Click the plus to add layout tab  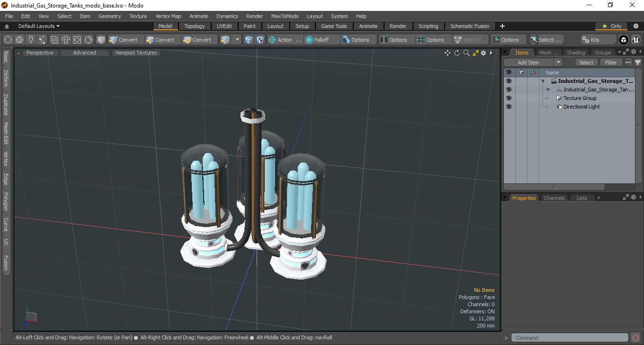[x=502, y=26]
